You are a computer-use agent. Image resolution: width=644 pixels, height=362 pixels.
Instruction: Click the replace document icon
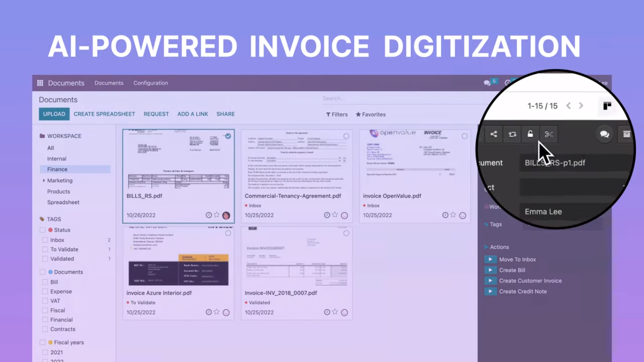tap(512, 134)
